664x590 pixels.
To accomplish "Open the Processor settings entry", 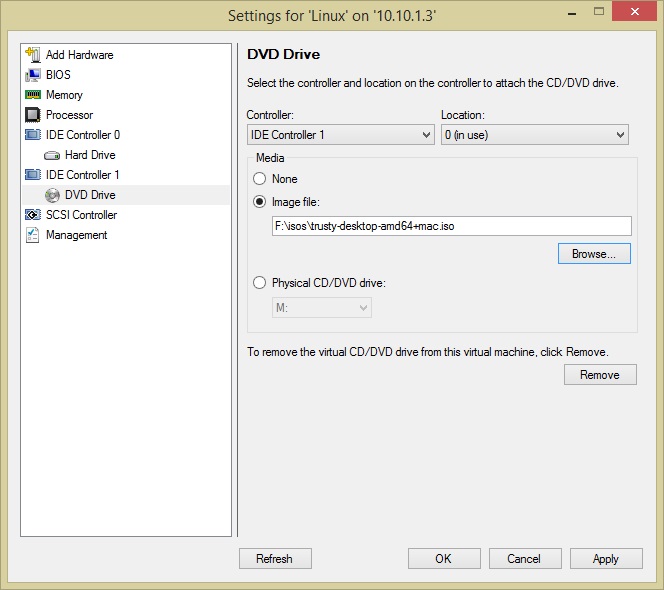I will tap(69, 115).
